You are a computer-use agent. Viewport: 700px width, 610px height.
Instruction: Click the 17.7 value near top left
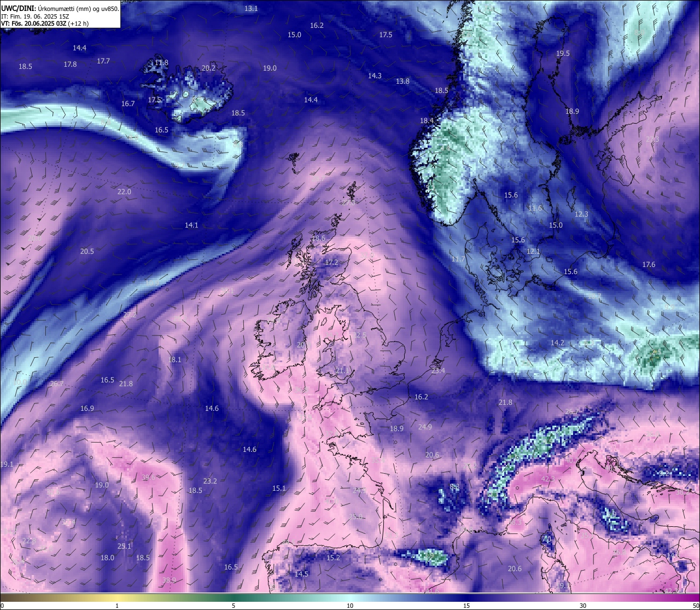tap(103, 61)
